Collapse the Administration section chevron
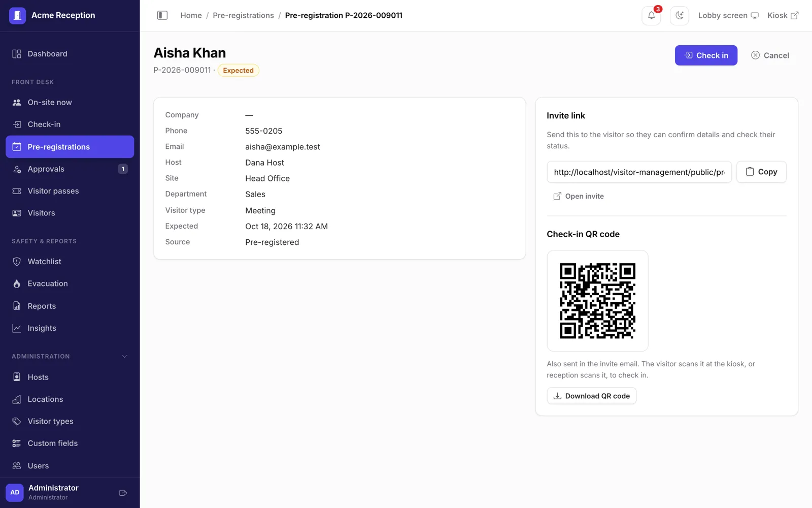812x508 pixels. coord(125,356)
